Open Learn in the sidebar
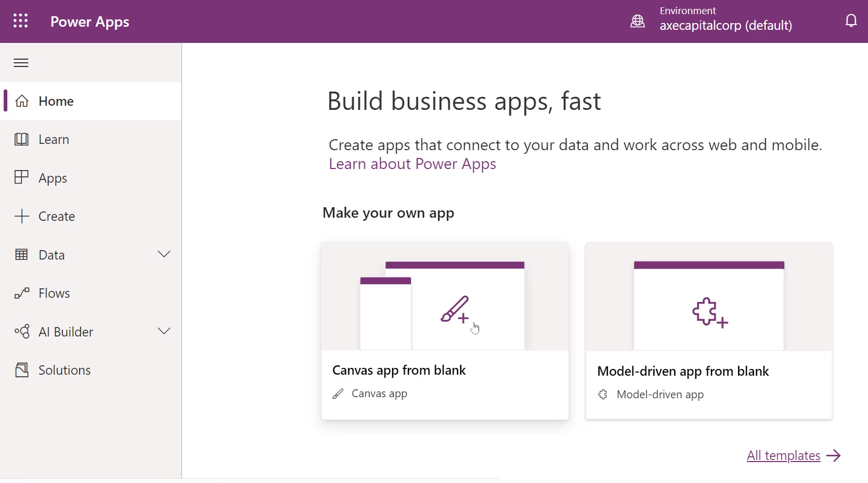The height and width of the screenshot is (483, 868). (91, 139)
